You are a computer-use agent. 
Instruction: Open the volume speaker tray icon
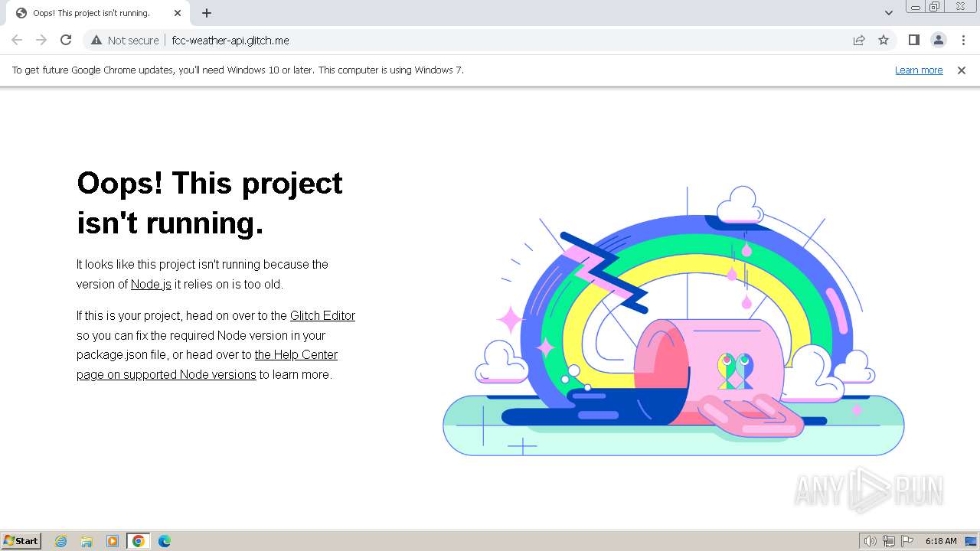pos(870,541)
